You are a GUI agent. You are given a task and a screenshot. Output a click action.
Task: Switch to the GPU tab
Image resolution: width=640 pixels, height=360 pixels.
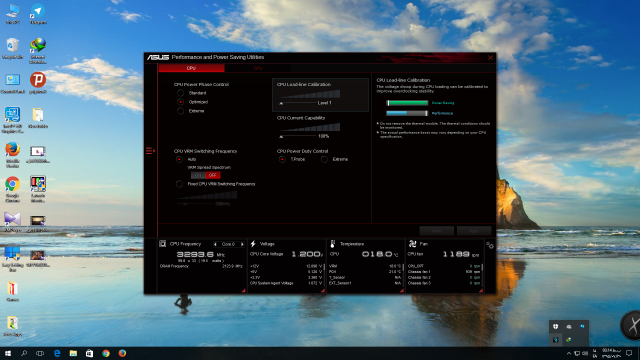258,68
